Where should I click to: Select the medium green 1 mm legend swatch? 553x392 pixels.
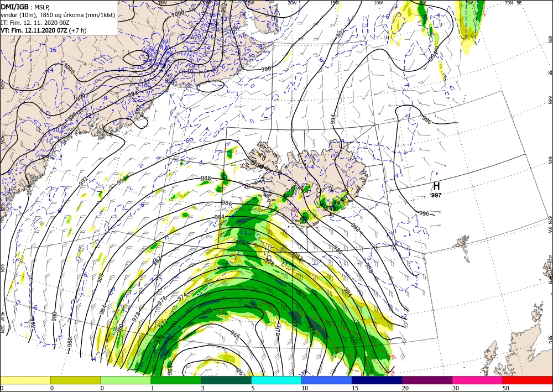coord(176,380)
